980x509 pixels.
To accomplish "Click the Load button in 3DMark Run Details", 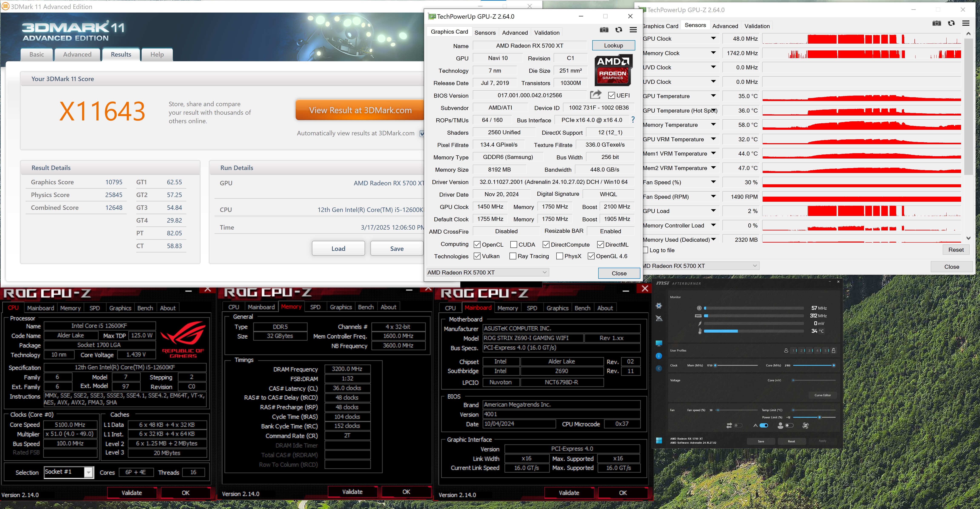I will coord(338,248).
